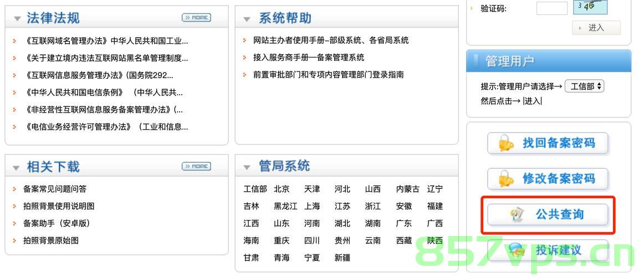644x277 pixels.
Task: Select 河北 in 管局系统 list
Action: (343, 189)
